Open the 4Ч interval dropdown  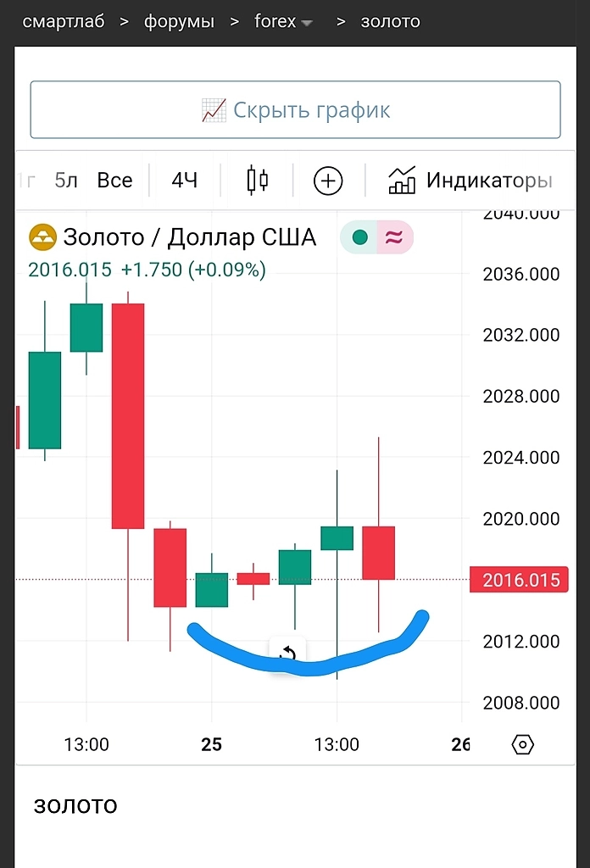click(184, 180)
